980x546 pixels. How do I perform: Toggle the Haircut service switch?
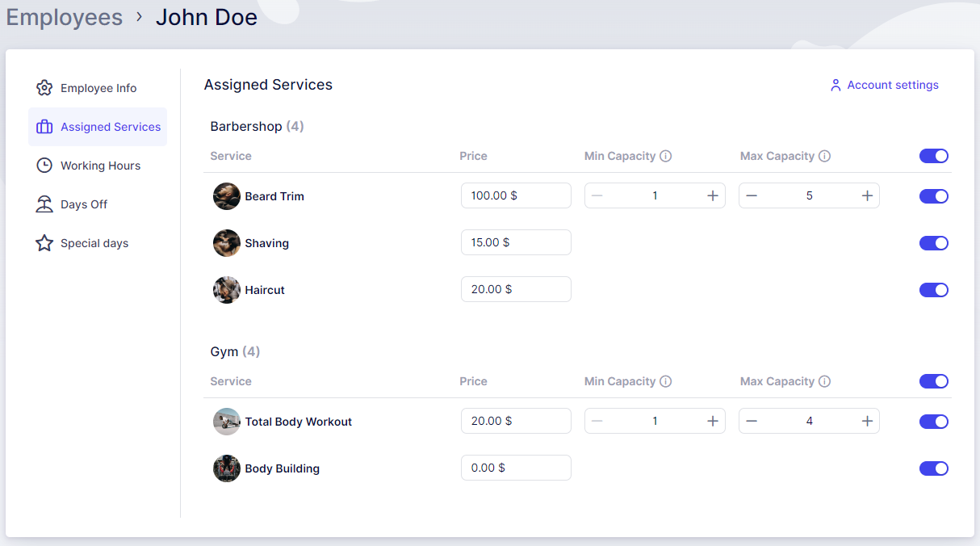[x=933, y=290]
